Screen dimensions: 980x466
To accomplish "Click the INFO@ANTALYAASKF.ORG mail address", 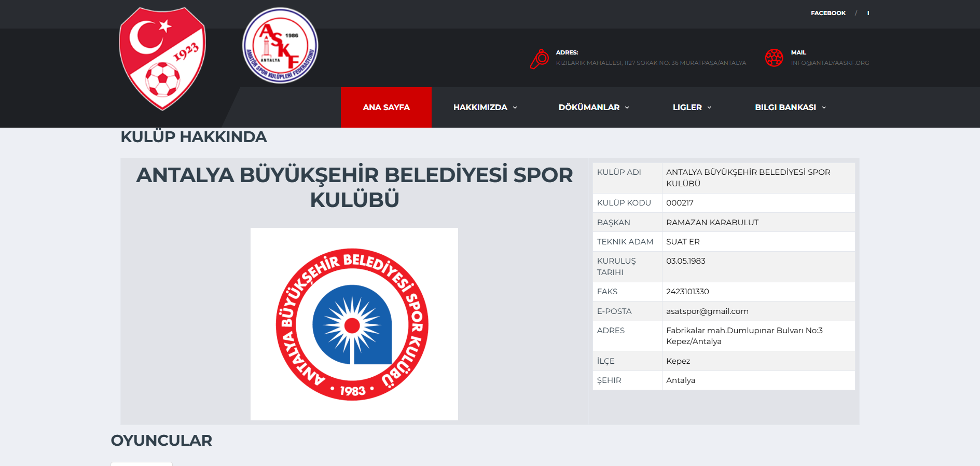I will [830, 63].
